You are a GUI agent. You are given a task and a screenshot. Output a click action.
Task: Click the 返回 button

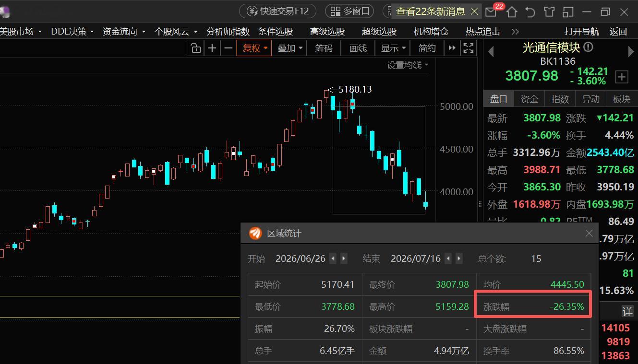[618, 32]
